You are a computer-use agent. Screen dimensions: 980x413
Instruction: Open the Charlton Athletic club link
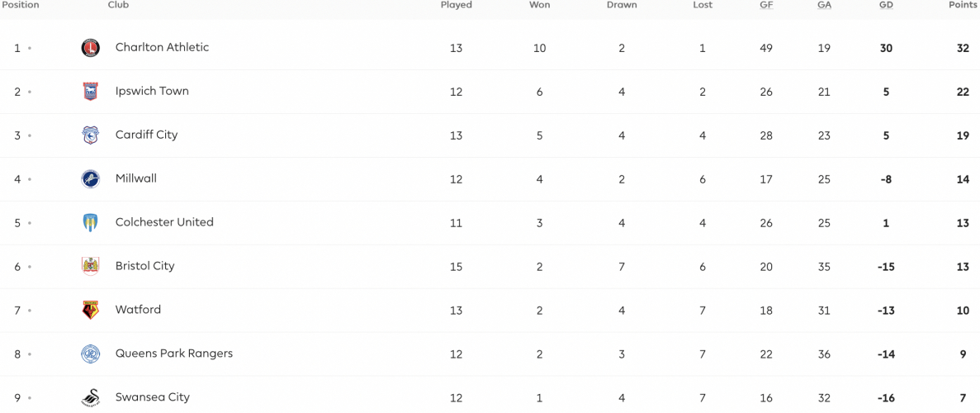click(162, 48)
